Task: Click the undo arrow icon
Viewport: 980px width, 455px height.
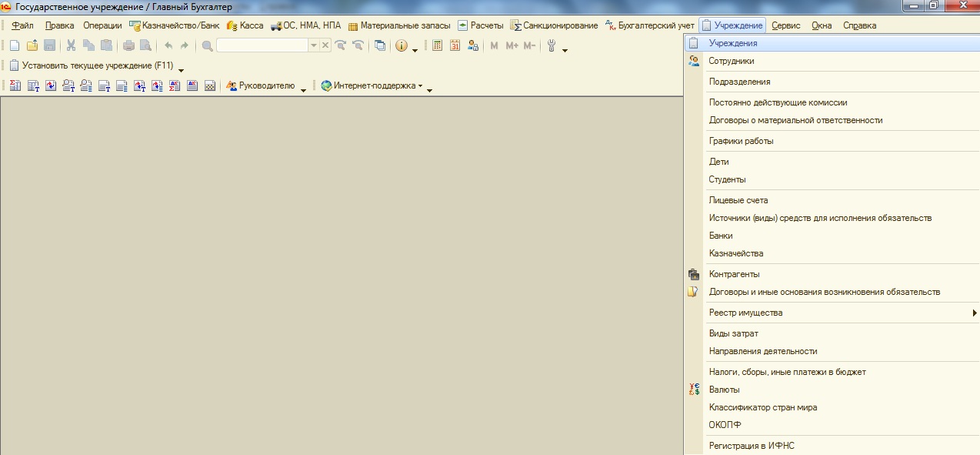Action: 168,45
